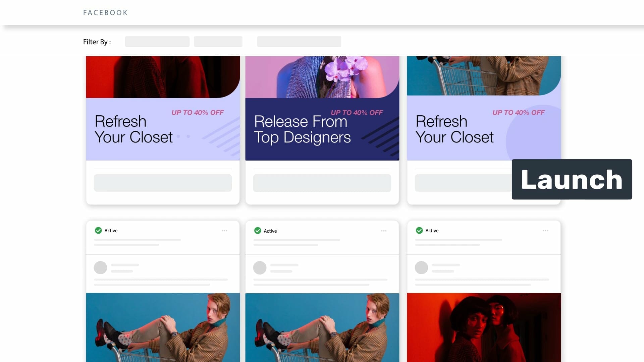The width and height of the screenshot is (644, 362).
Task: Open the third, widest Filter By dropdown
Action: click(299, 42)
